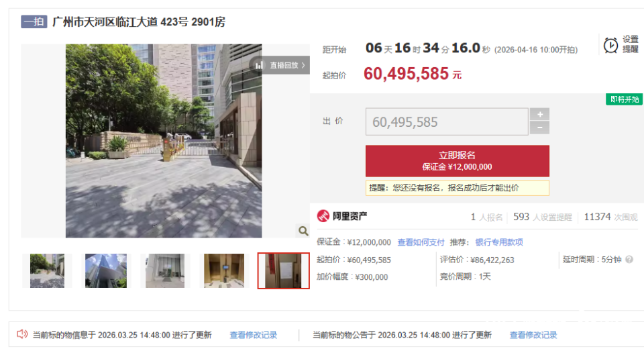The image size is (644, 351).
Task: Open 直播回放 live replay overlay
Action: tap(280, 65)
